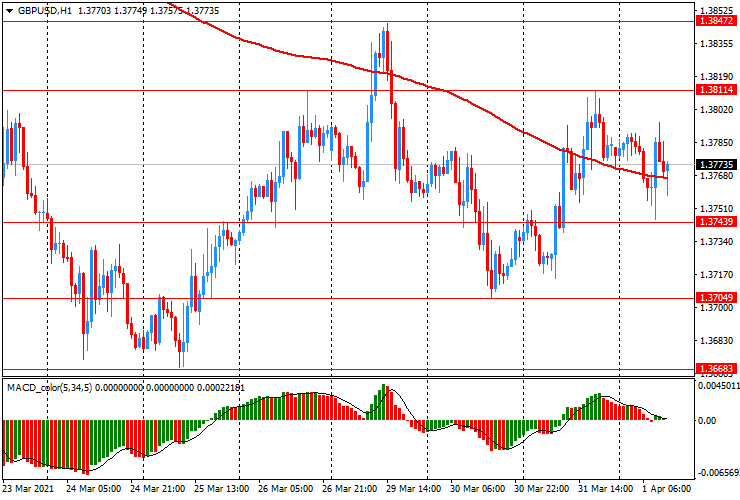Image resolution: width=740 pixels, height=500 pixels.
Task: Click the current price 1.37735 marker
Action: pos(716,164)
